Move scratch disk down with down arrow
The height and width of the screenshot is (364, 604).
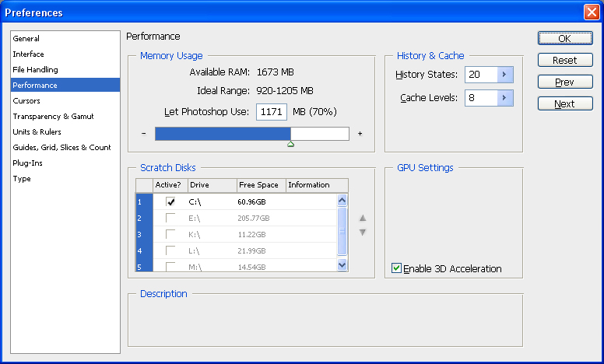[x=363, y=233]
